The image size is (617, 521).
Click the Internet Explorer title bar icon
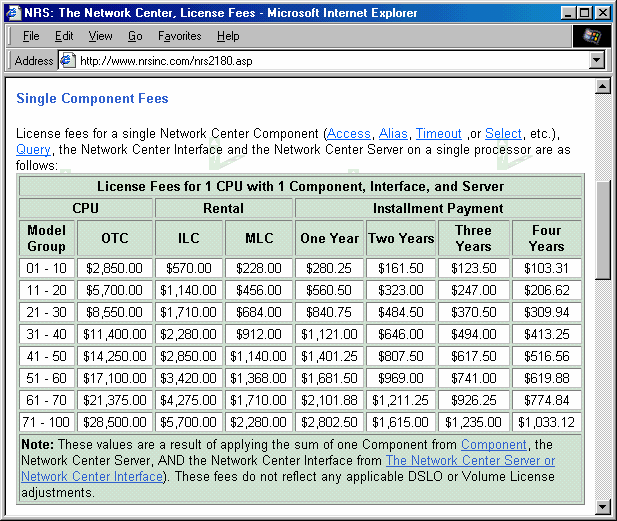(x=13, y=13)
